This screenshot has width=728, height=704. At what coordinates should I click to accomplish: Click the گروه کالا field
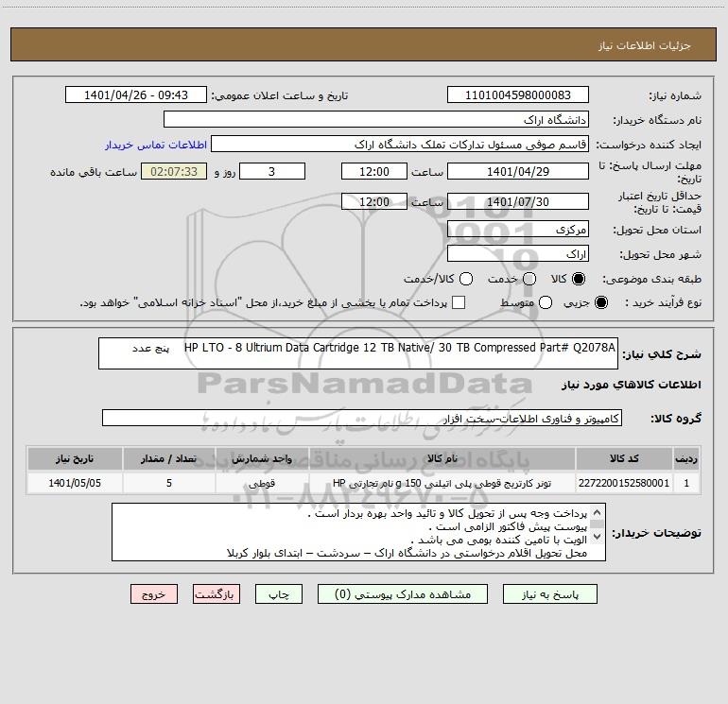(x=362, y=418)
